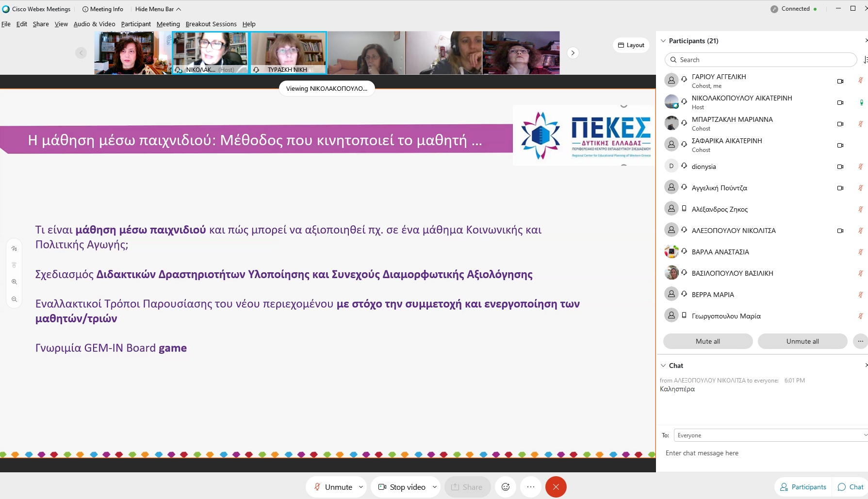Open the Breakout Sessions menu

click(x=211, y=24)
